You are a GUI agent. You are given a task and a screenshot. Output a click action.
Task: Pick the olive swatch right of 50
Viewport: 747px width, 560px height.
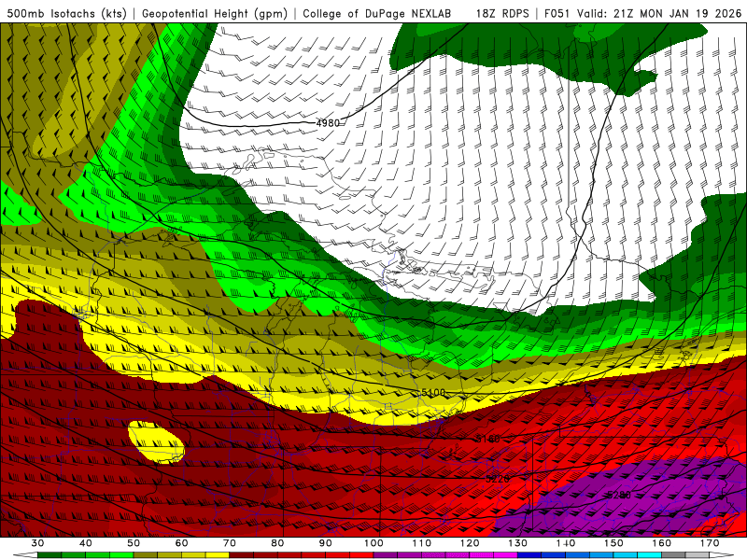(146, 555)
